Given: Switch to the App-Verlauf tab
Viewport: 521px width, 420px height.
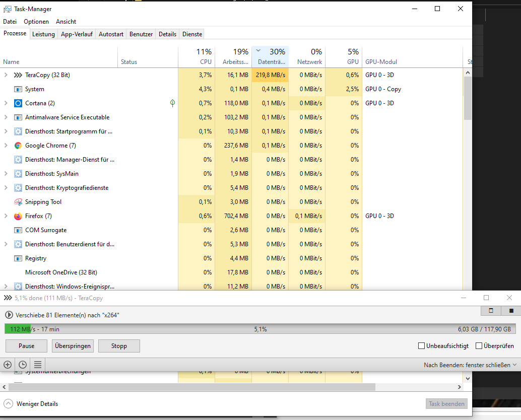Looking at the screenshot, I should tap(77, 34).
